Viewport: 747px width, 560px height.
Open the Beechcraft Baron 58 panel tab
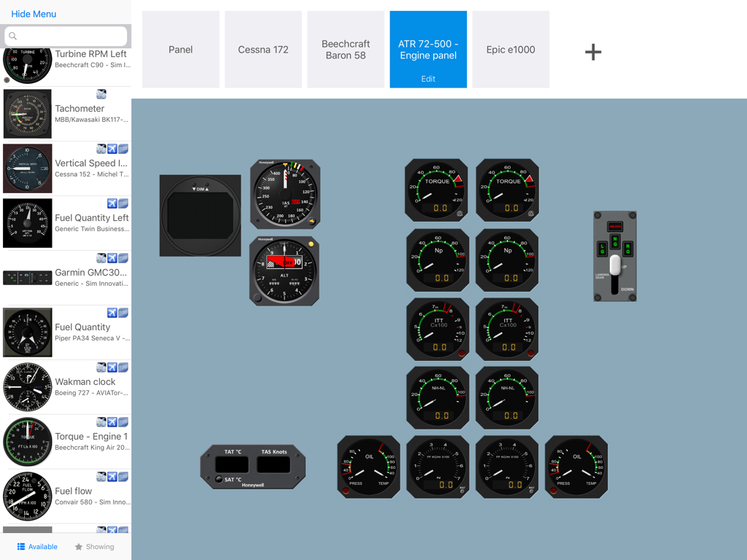click(x=345, y=49)
